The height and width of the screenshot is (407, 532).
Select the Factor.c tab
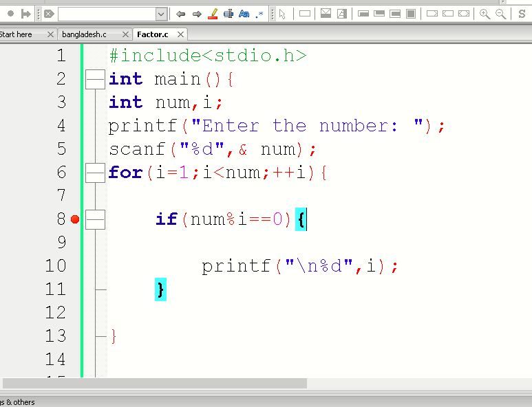click(153, 34)
